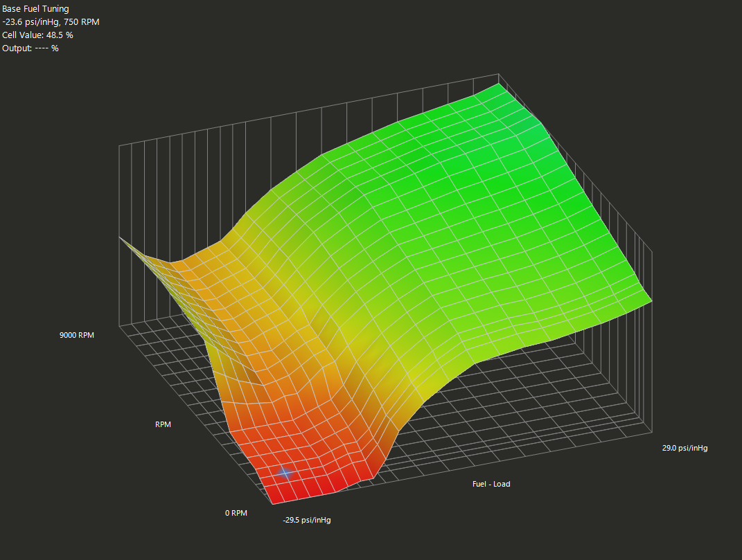
Task: Click the 9000 RPM axis label
Action: click(76, 335)
